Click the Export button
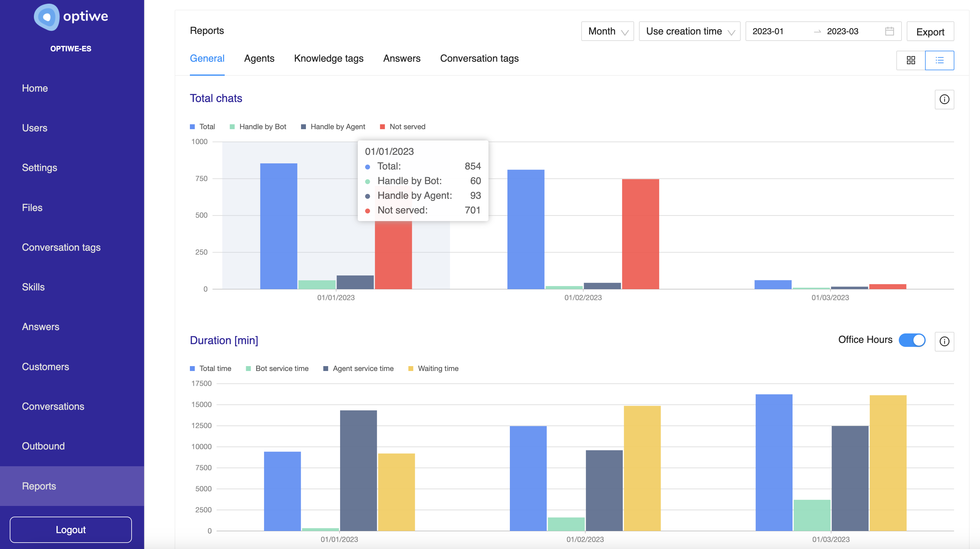 (x=930, y=31)
